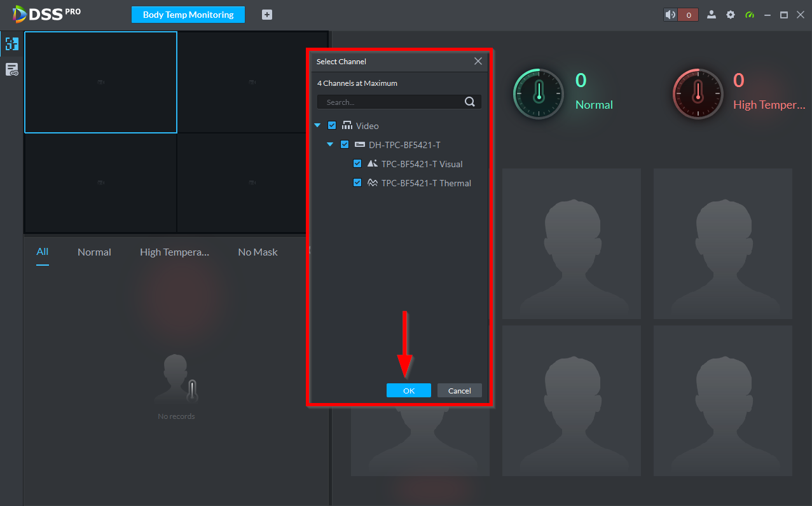Screen dimensions: 812x506
Task: Click the TPC-BF5421-T Visual label
Action: (422, 164)
